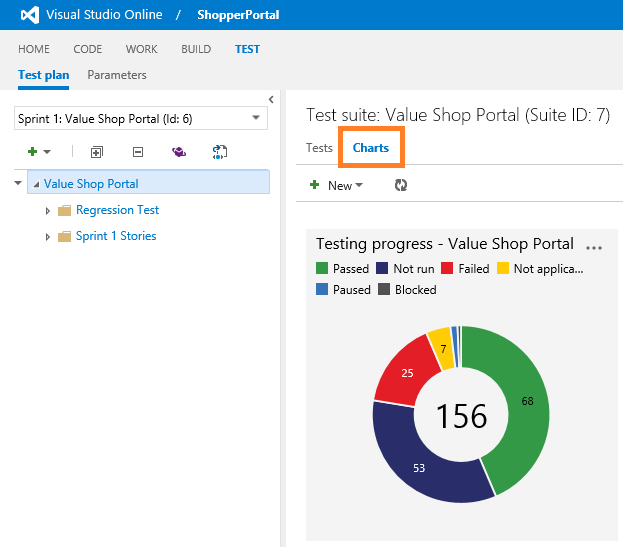The width and height of the screenshot is (623, 547).
Task: Click the expand all suites icon
Action: pos(97,152)
